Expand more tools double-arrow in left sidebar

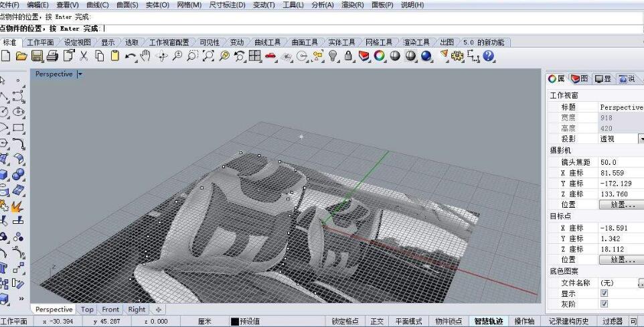21,299
